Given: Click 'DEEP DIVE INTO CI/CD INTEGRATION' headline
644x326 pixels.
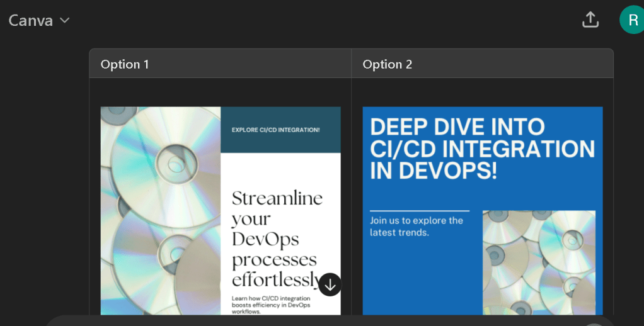Looking at the screenshot, I should (x=483, y=149).
